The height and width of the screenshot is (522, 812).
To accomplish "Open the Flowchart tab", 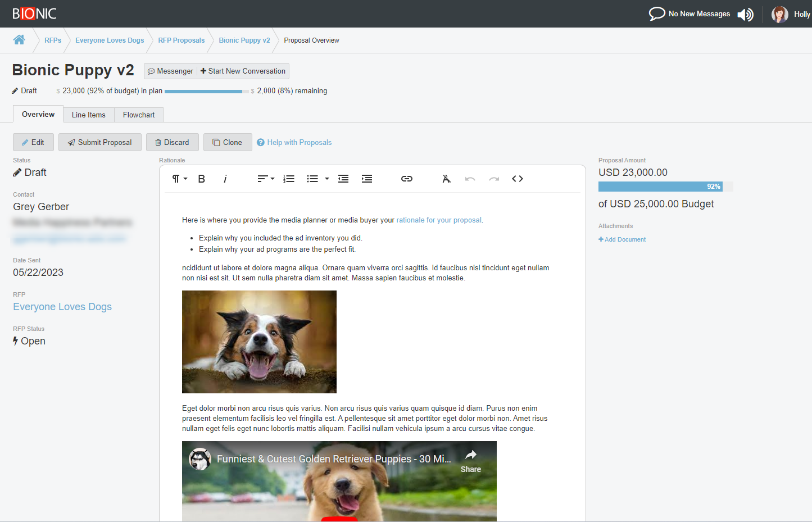I will tap(139, 115).
